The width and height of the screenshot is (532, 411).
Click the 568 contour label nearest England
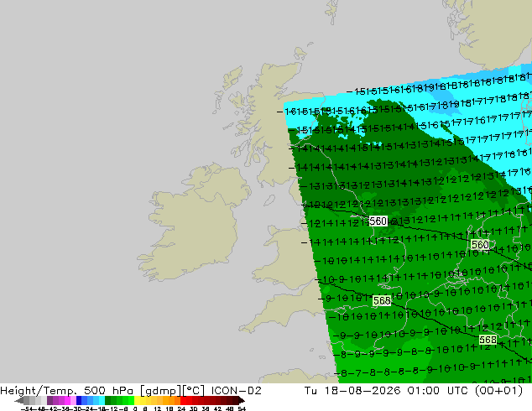click(x=382, y=300)
